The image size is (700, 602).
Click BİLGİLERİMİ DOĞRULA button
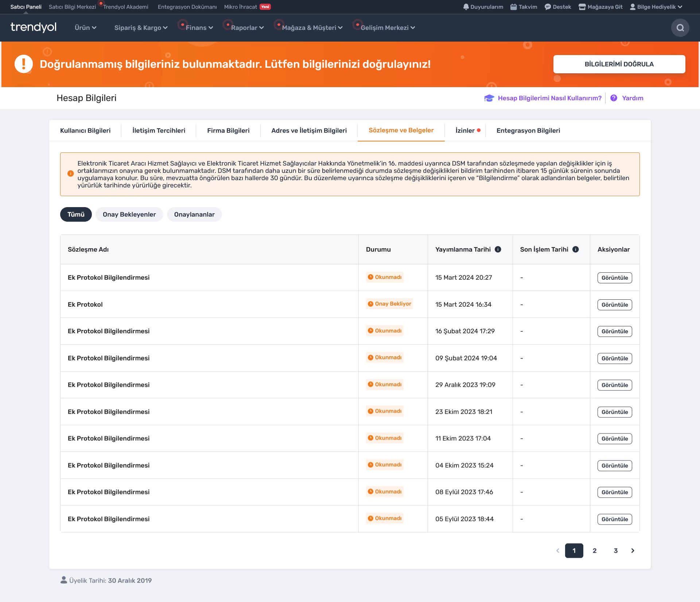click(619, 64)
